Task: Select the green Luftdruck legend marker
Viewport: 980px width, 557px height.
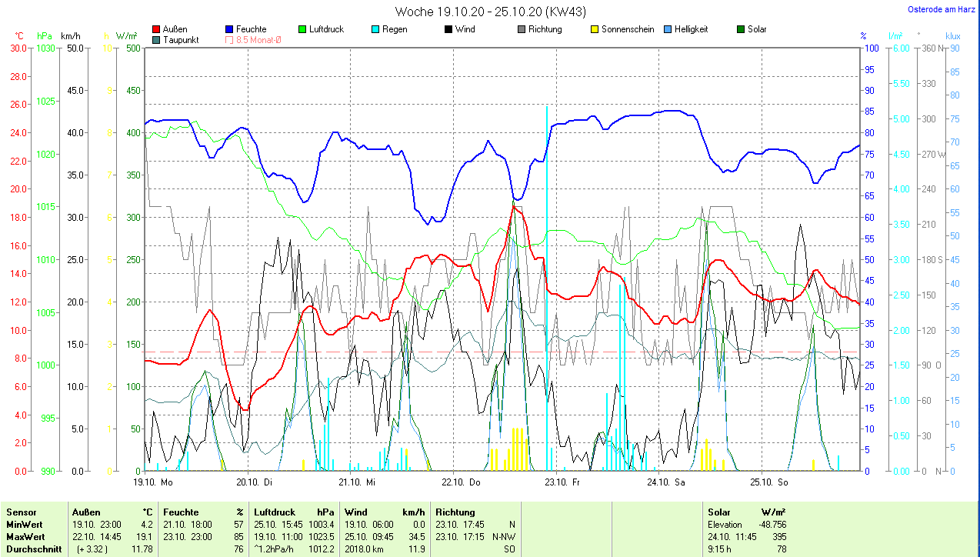Action: 303,29
